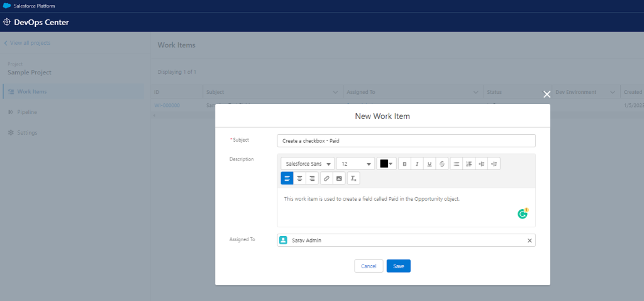644x301 pixels.
Task: Toggle underline formatting in the description toolbar
Action: (x=429, y=164)
